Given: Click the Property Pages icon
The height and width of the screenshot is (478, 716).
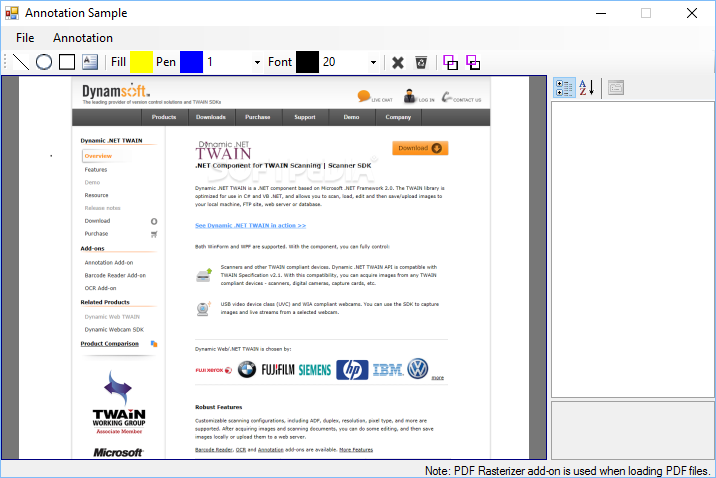Looking at the screenshot, I should coord(616,88).
